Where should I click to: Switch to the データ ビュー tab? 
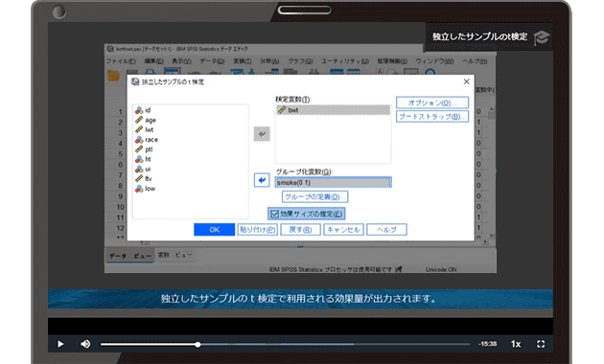click(129, 256)
